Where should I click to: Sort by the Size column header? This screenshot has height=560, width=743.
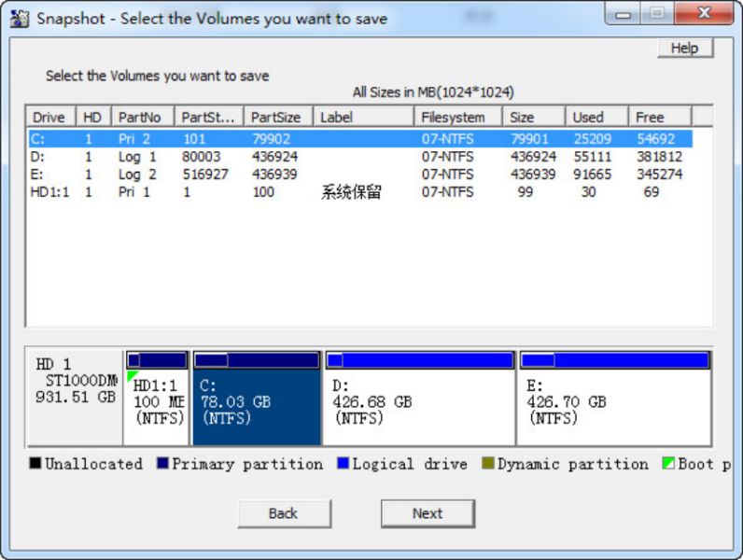pyautogui.click(x=534, y=117)
